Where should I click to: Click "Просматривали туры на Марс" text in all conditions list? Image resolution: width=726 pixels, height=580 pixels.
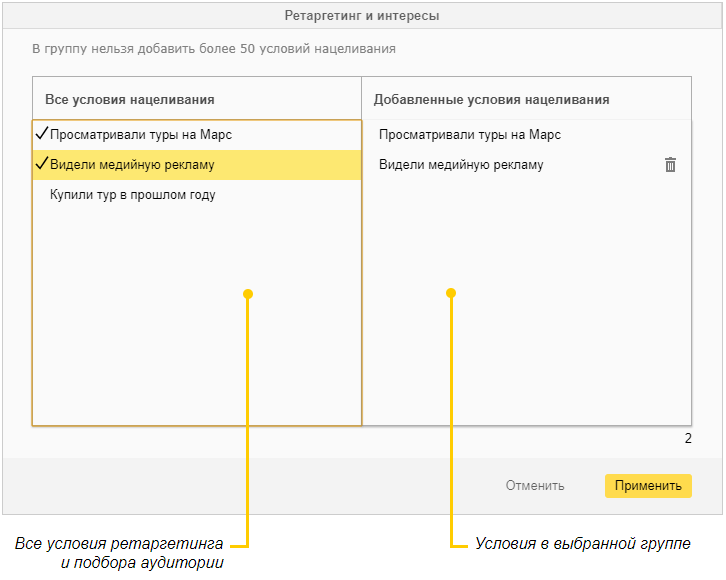pyautogui.click(x=141, y=135)
